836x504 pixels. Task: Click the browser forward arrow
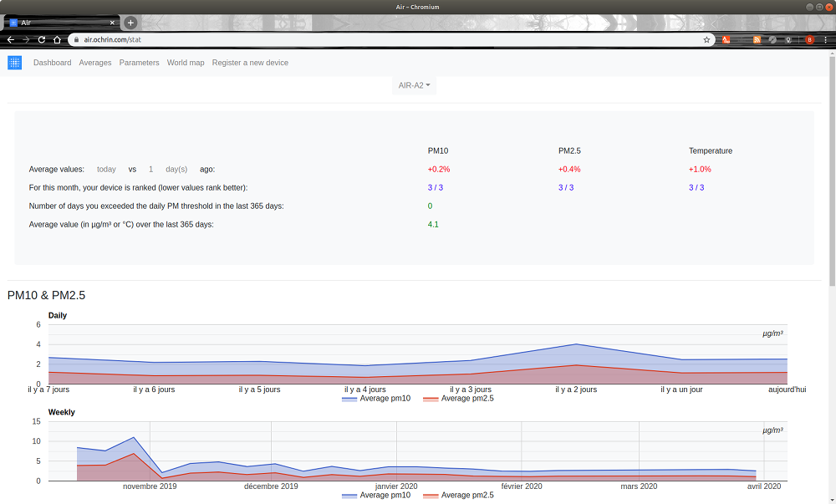pos(26,39)
